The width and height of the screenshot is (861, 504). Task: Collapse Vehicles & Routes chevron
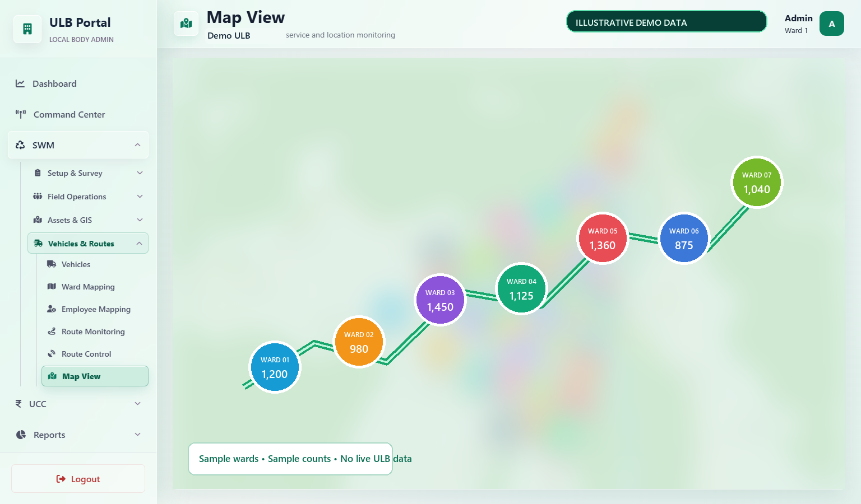pos(139,244)
